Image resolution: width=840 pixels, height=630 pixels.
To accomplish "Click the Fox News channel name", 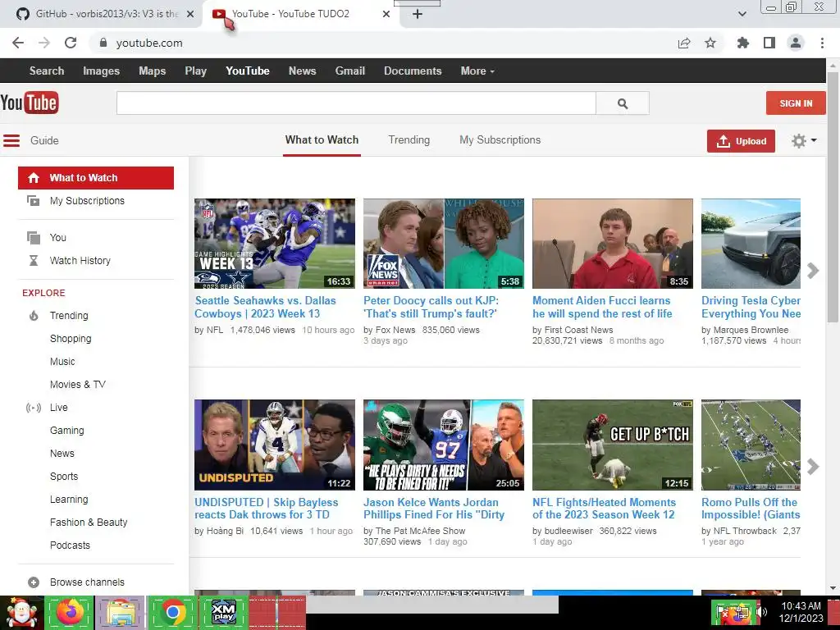I will coord(395,330).
